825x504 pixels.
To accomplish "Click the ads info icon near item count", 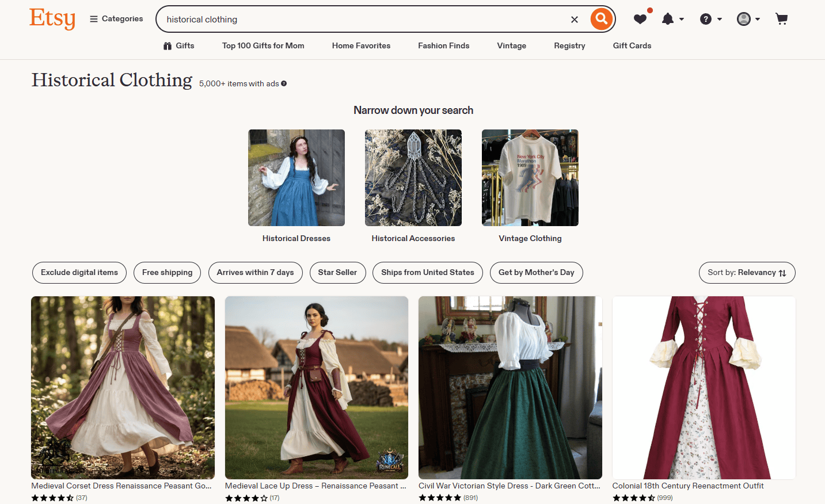I will [283, 83].
